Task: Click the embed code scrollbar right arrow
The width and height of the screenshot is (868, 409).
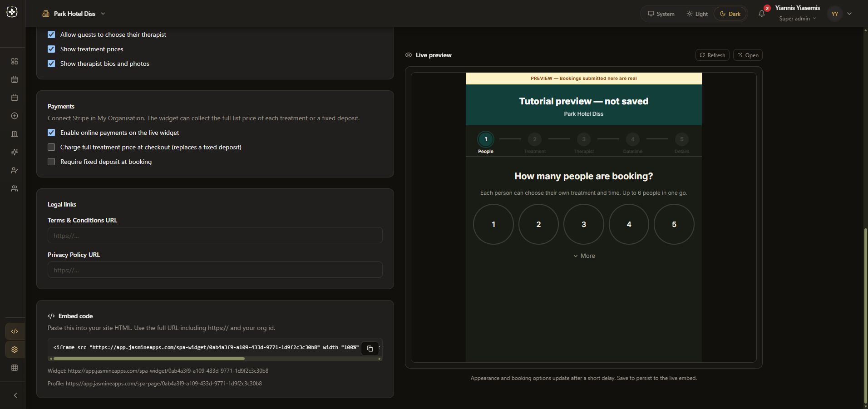Action: click(x=380, y=359)
